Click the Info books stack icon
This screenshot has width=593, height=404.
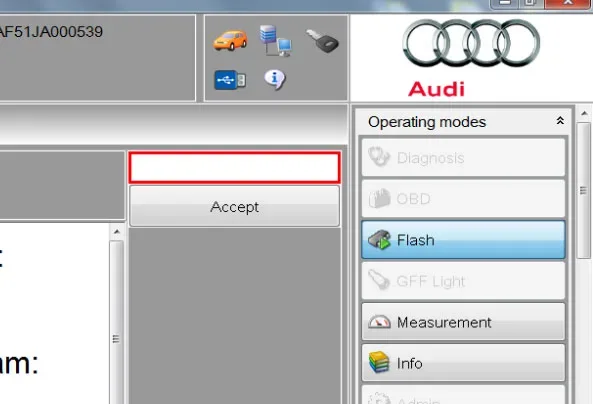pos(379,362)
